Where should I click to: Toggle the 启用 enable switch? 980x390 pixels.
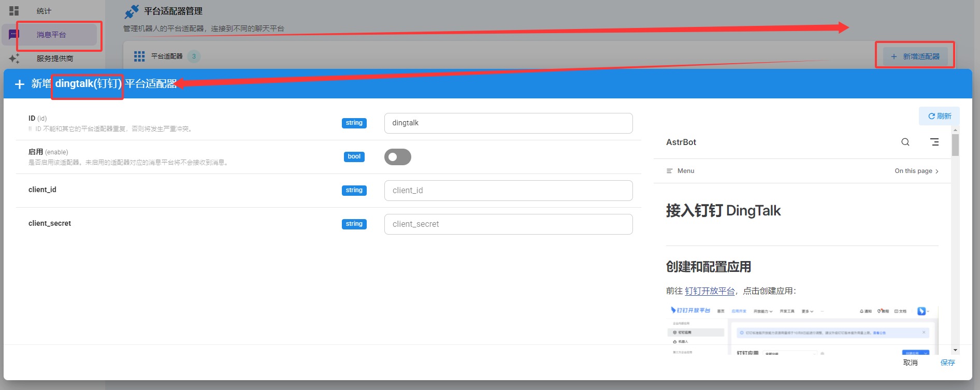point(397,157)
